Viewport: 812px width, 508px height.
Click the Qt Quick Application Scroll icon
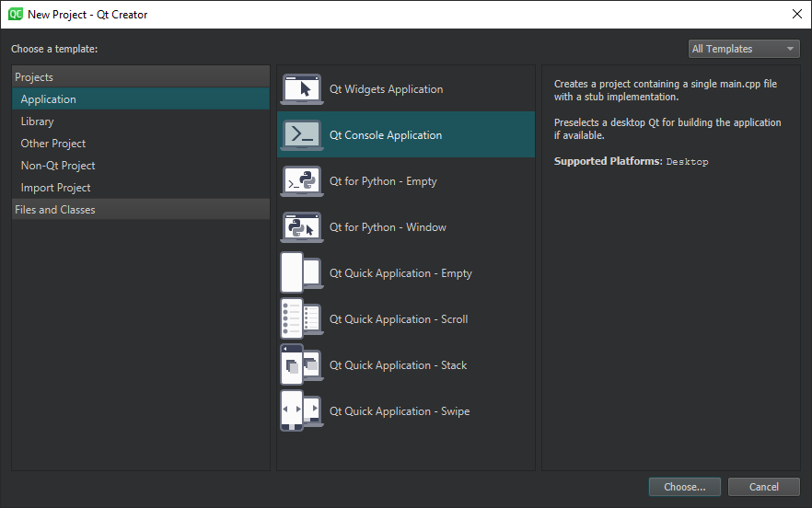click(x=302, y=319)
